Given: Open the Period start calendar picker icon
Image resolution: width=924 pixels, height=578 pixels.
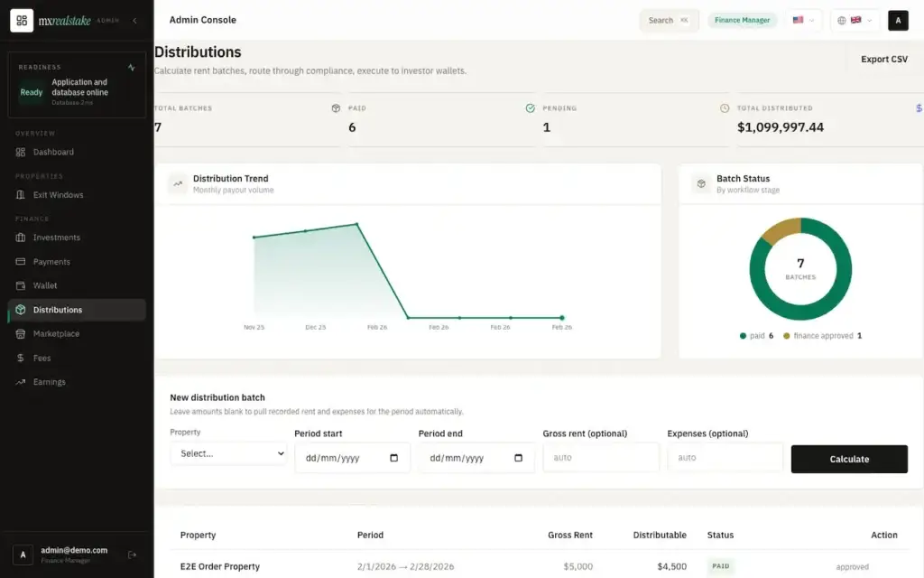Looking at the screenshot, I should tap(394, 458).
